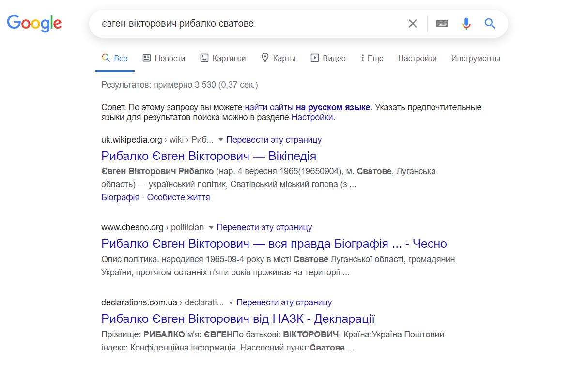Translate the Wikipedia result page
The width and height of the screenshot is (588, 366).
click(274, 140)
